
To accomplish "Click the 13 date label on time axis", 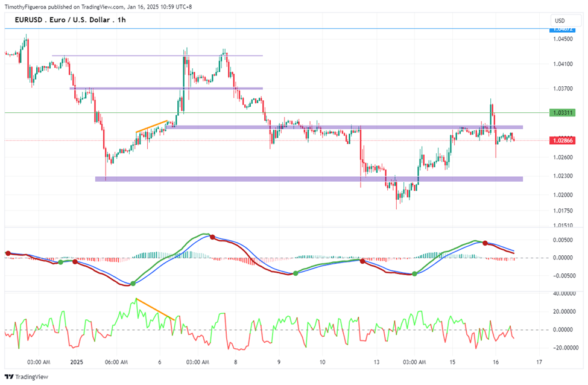I will [376, 362].
